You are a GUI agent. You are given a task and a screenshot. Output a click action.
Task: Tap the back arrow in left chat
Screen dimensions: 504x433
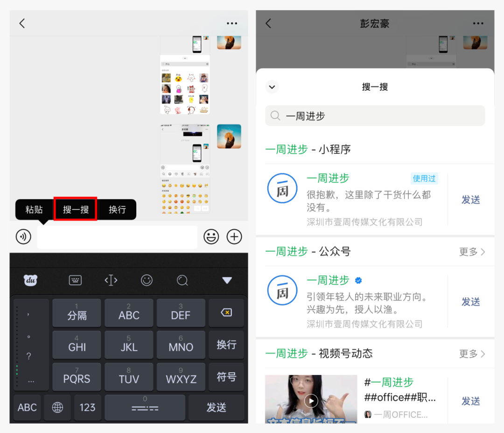[22, 23]
